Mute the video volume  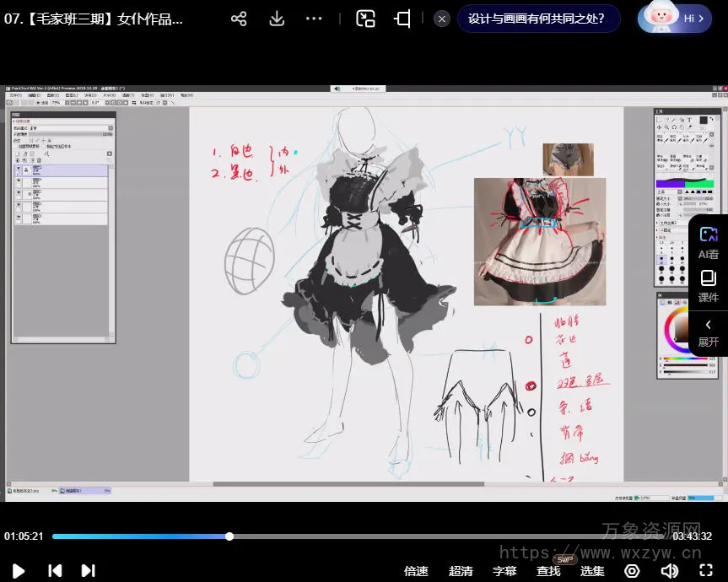(x=669, y=571)
